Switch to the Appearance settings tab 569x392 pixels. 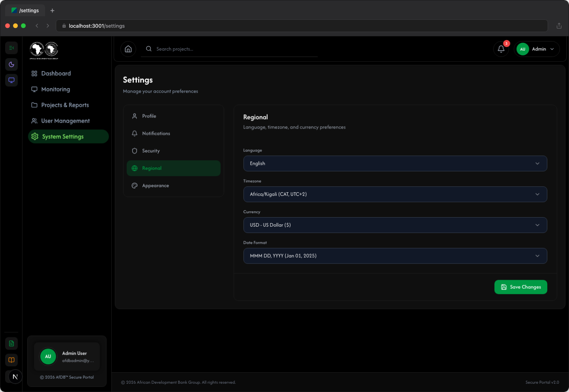tap(173, 186)
